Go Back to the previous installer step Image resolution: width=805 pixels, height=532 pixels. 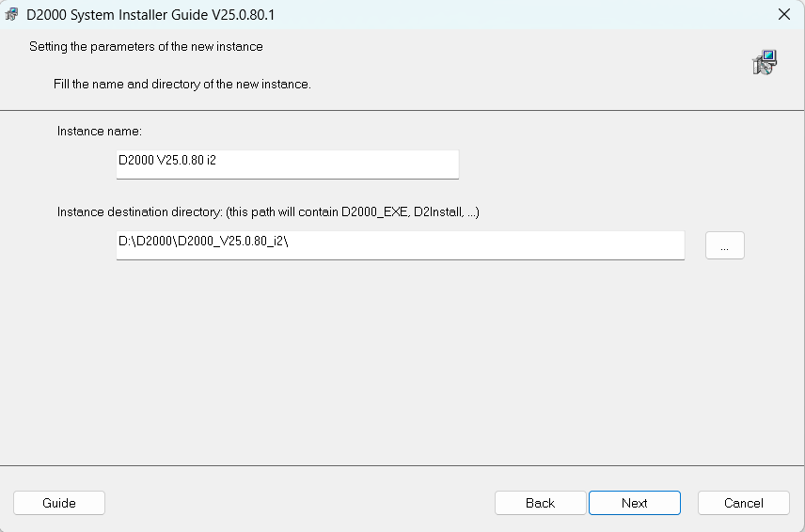[x=540, y=503]
